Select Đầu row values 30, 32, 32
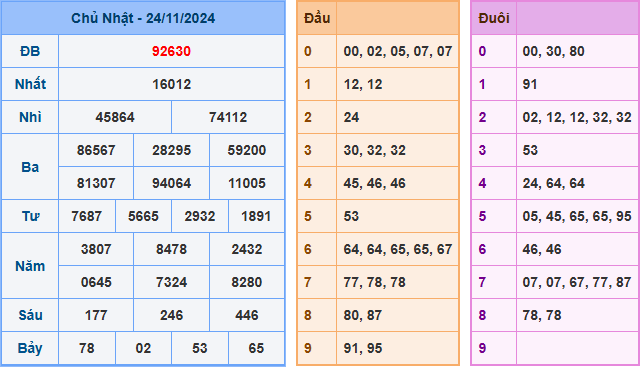This screenshot has height=367, width=641. coord(374,150)
